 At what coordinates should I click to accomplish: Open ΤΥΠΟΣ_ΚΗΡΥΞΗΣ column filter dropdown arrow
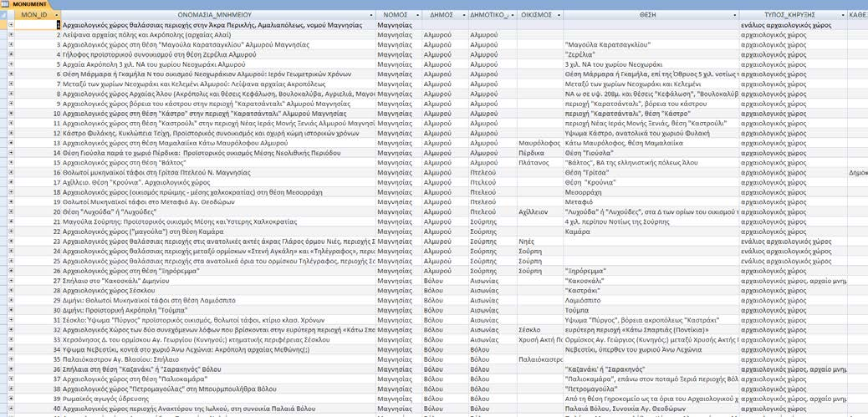[842, 14]
